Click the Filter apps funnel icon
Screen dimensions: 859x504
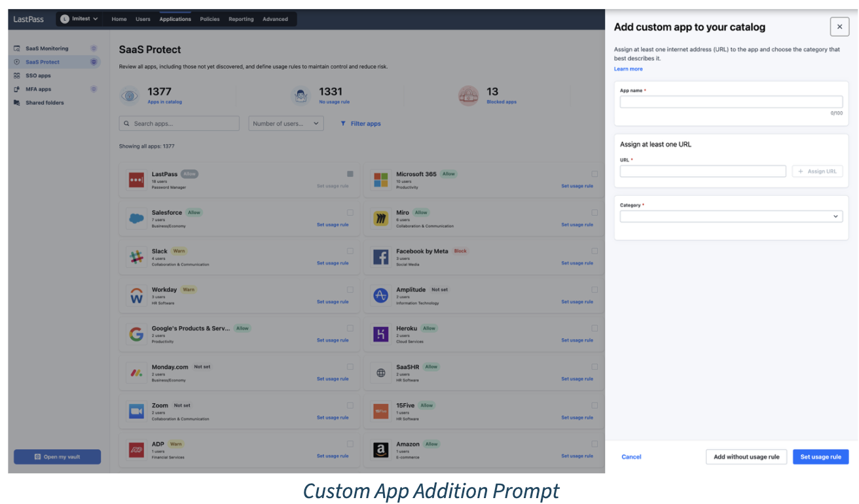tap(343, 124)
